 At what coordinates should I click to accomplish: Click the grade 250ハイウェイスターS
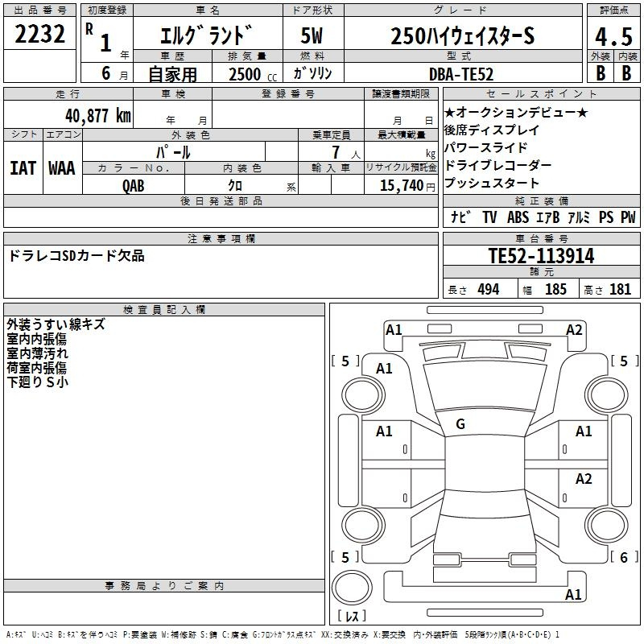click(461, 36)
